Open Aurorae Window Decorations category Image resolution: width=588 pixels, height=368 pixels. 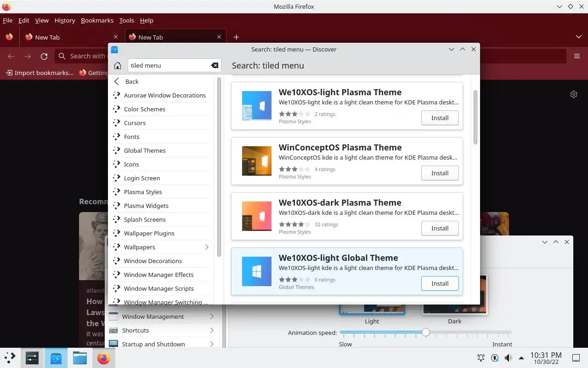(x=161, y=95)
